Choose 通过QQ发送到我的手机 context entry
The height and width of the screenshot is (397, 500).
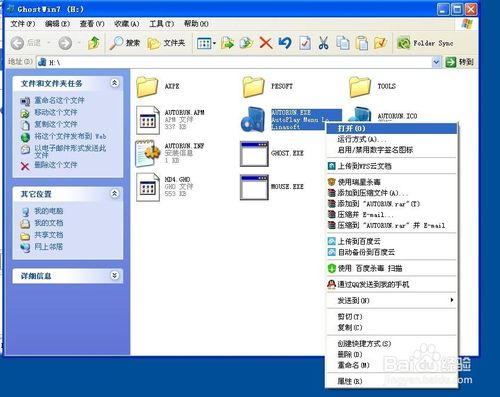(x=391, y=284)
